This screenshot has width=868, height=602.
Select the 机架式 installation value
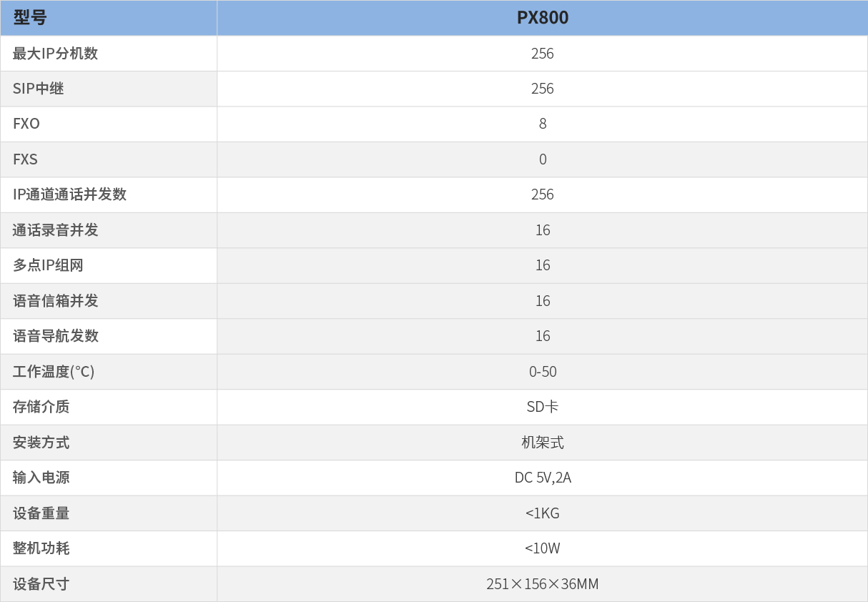point(543,443)
